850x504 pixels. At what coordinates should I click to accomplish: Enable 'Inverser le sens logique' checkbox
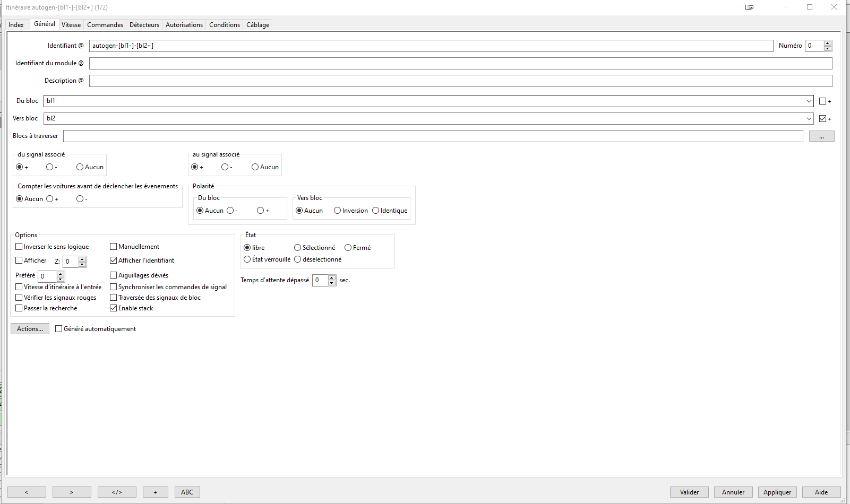click(19, 247)
